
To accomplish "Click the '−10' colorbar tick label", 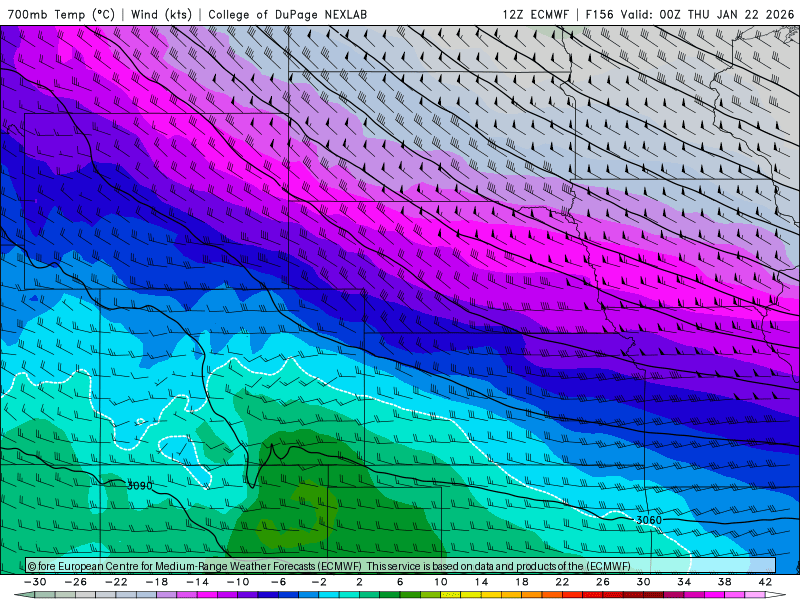I will point(238,582).
